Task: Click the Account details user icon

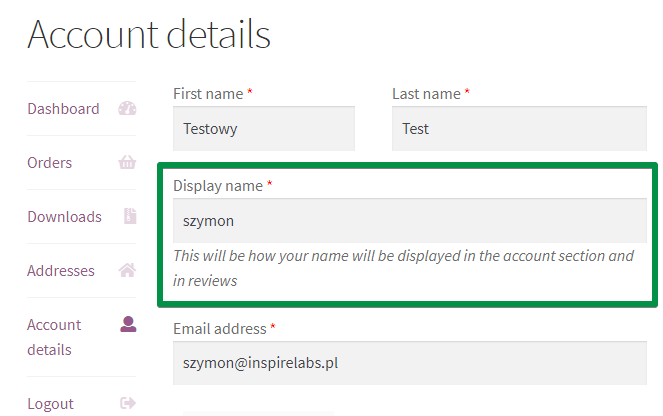Action: [x=128, y=324]
